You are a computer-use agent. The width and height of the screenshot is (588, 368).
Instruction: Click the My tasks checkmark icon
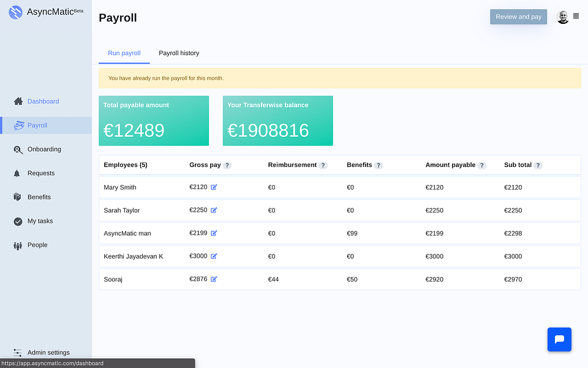(x=18, y=221)
